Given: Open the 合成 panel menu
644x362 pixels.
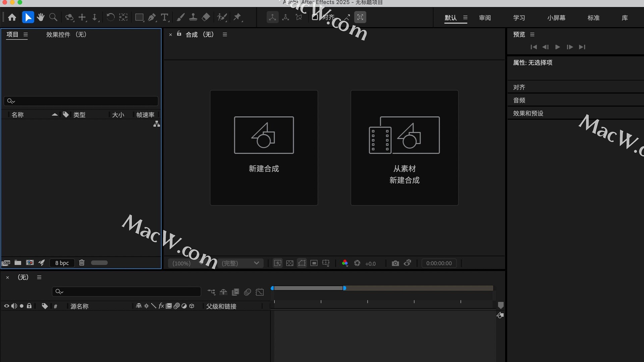Looking at the screenshot, I should [x=225, y=35].
